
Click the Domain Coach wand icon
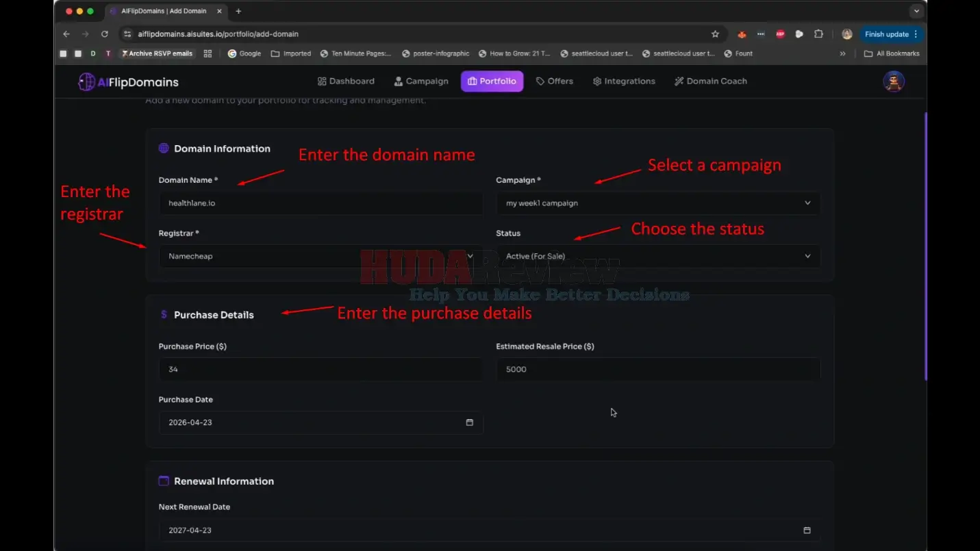click(679, 81)
